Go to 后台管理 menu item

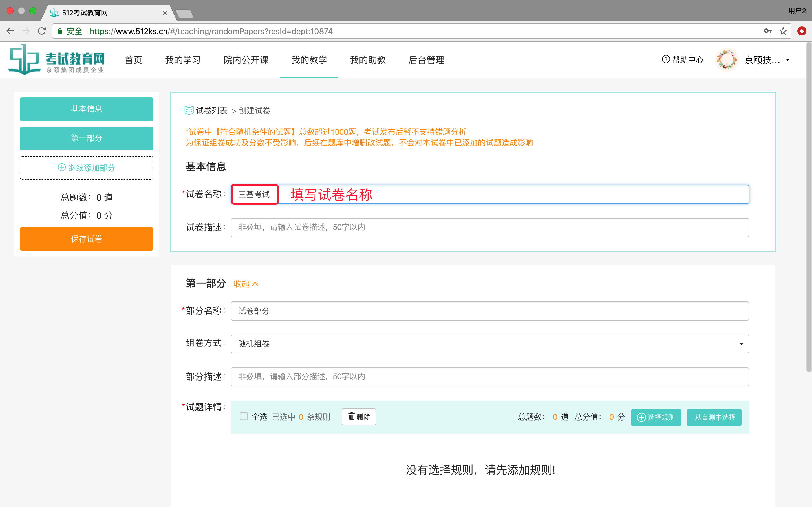click(x=426, y=60)
